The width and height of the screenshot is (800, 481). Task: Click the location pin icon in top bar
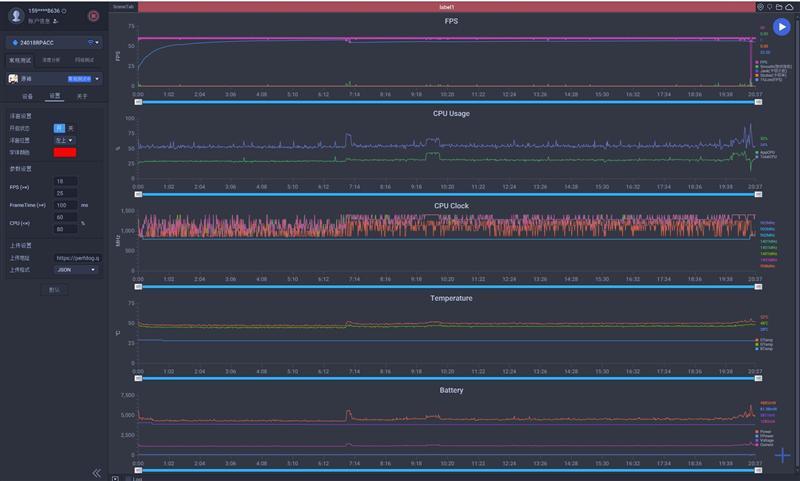[x=760, y=7]
